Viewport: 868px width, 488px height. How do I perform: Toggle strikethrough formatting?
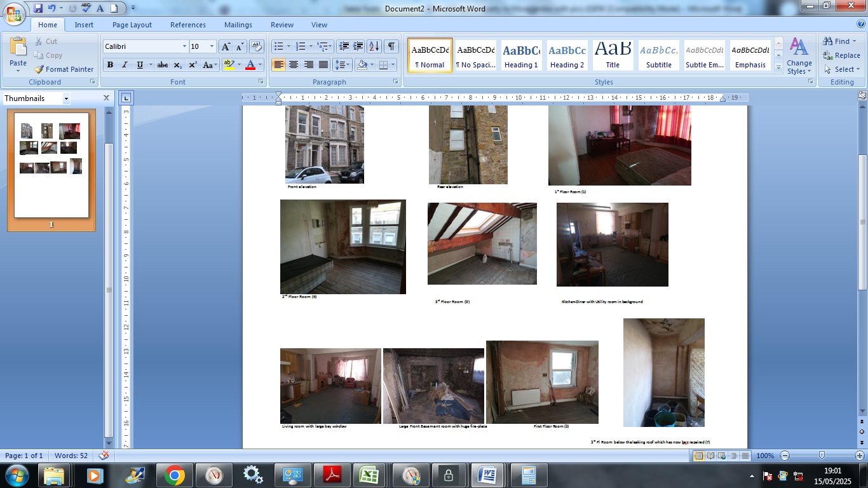click(163, 65)
